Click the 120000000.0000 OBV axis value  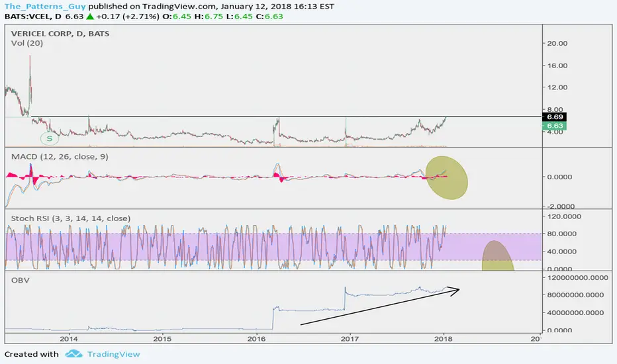pyautogui.click(x=578, y=278)
